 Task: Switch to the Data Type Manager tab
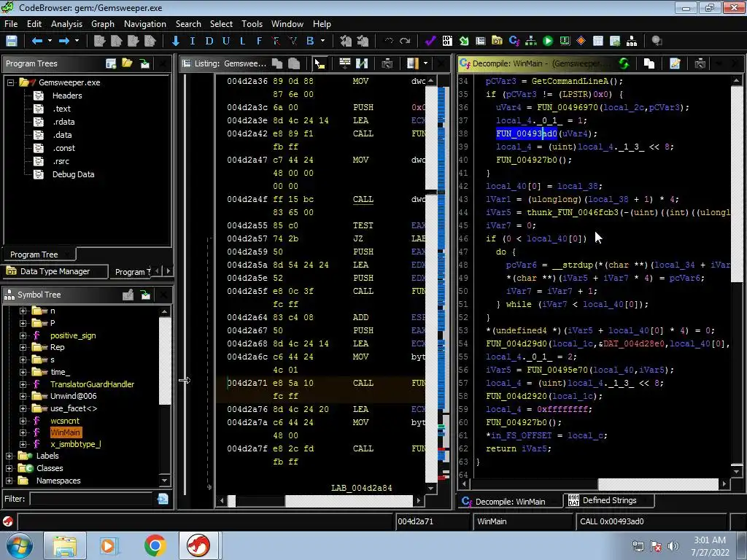point(55,271)
